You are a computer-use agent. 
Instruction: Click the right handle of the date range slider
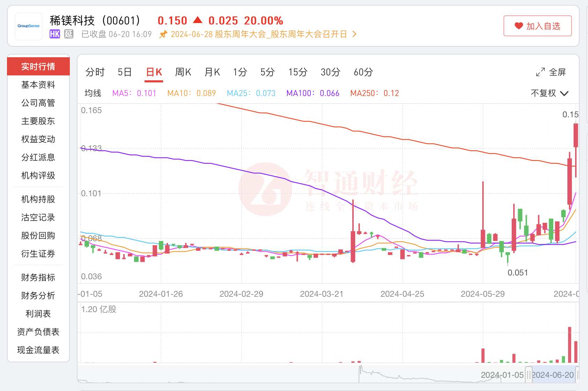(x=577, y=375)
